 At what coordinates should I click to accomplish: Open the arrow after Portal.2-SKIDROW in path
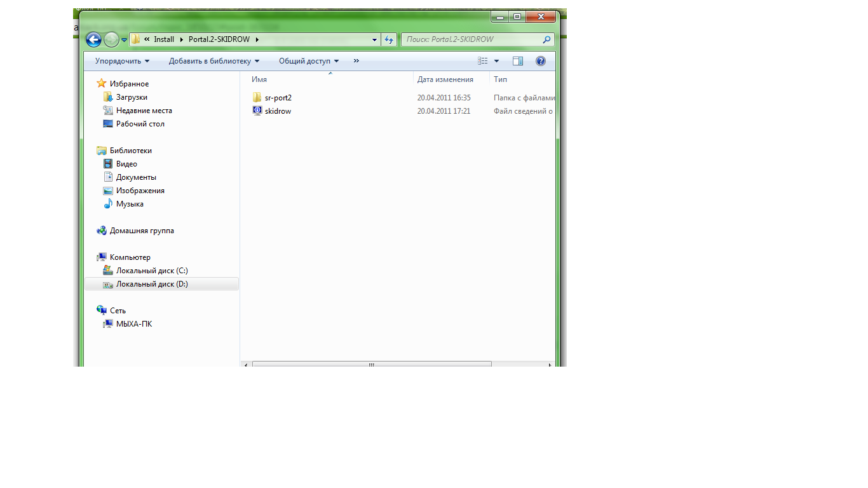(x=257, y=39)
